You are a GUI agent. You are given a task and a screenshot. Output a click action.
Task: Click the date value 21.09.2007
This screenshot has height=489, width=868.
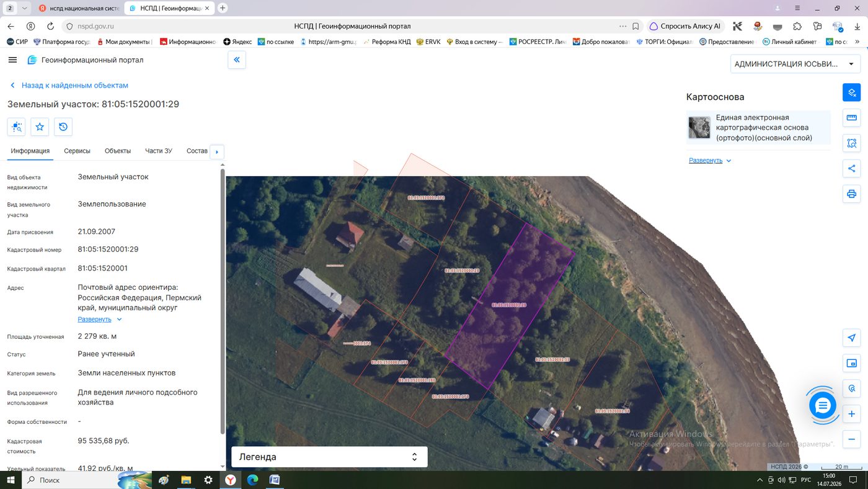96,231
